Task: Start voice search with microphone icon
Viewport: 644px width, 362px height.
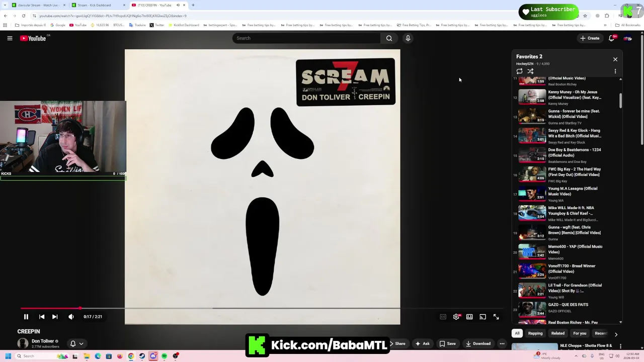Action: tap(408, 38)
